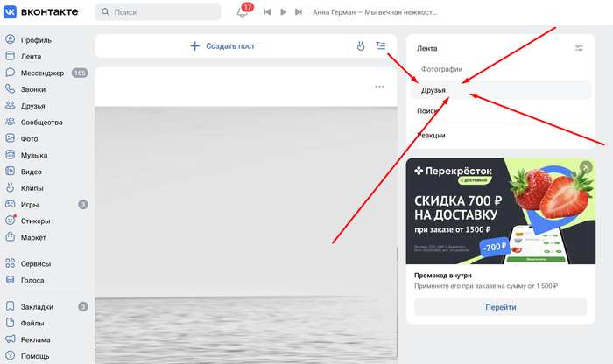Image resolution: width=613 pixels, height=364 pixels.
Task: Go to previous track in player
Action: (x=268, y=12)
